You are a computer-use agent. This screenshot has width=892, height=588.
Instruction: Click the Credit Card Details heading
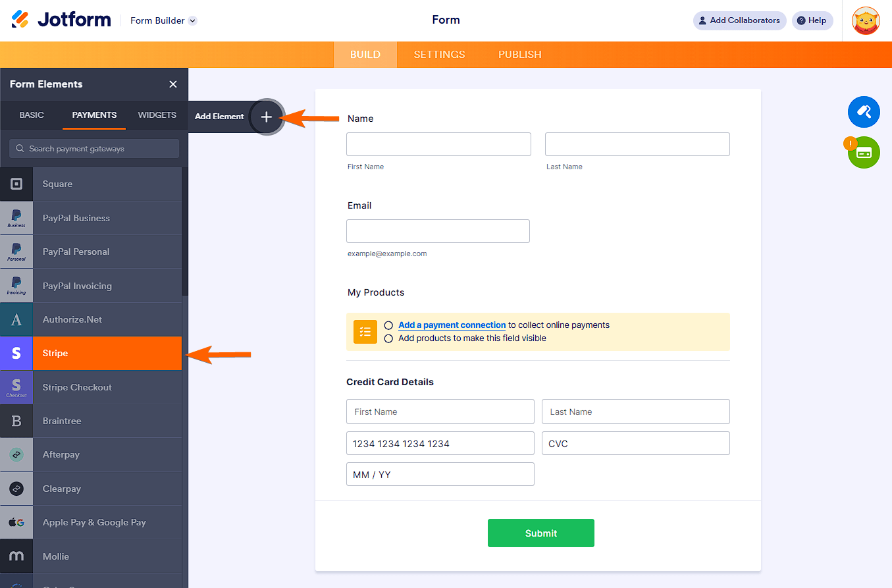click(x=390, y=382)
